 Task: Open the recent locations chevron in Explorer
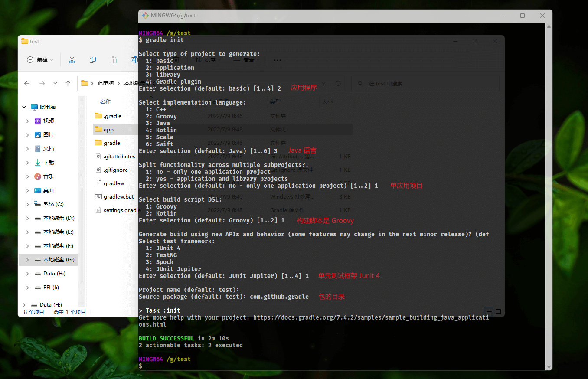[x=55, y=83]
